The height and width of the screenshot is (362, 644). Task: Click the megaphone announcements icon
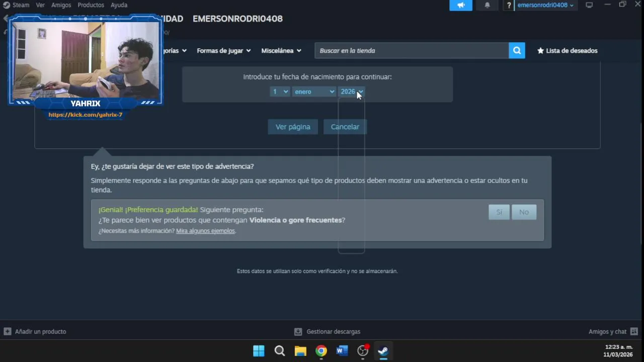461,5
